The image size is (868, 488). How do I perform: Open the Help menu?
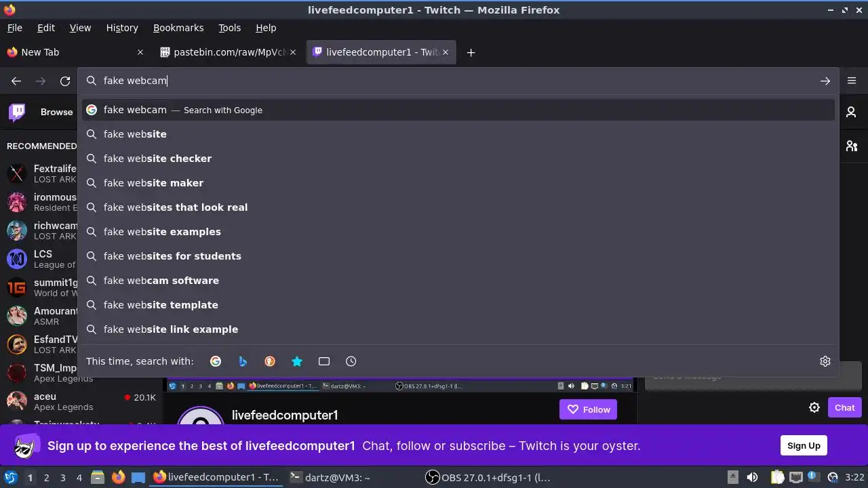[266, 28]
